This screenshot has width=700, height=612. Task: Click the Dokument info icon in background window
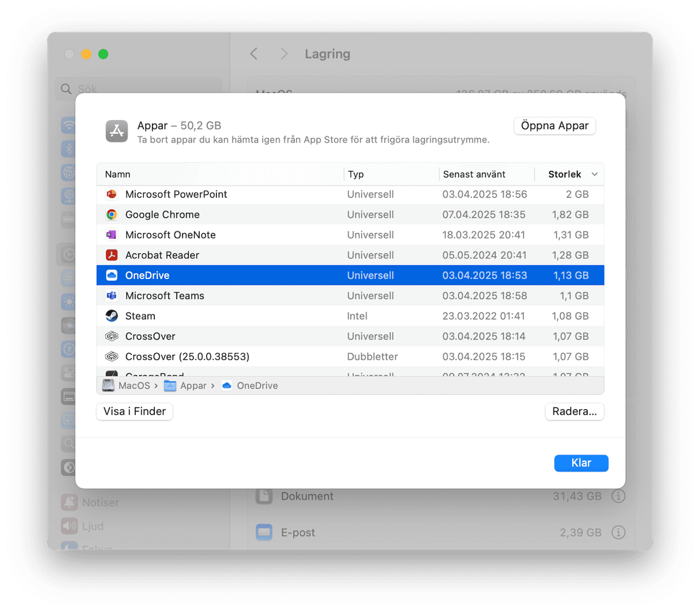click(618, 496)
